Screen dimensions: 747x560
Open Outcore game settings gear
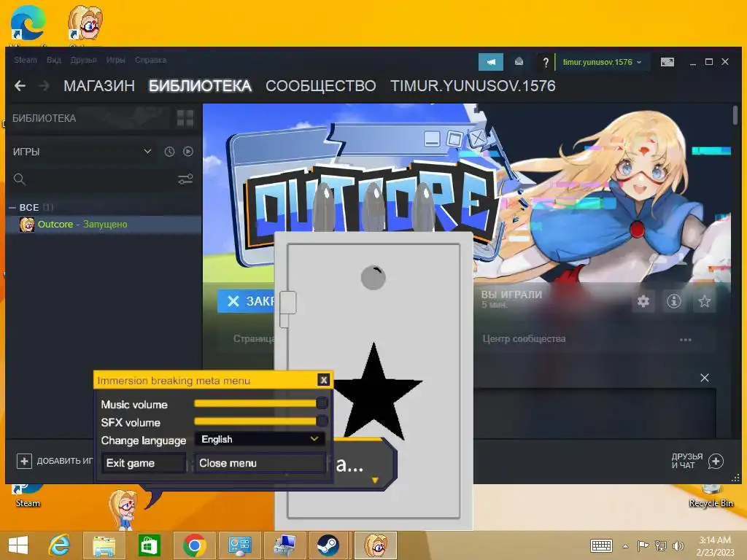coord(643,301)
